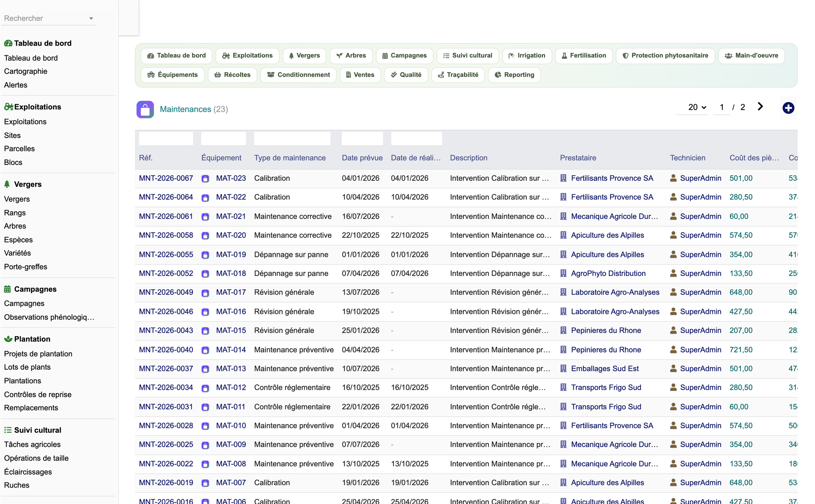Switch to the Irrigation tab
815x504 pixels.
pyautogui.click(x=527, y=56)
